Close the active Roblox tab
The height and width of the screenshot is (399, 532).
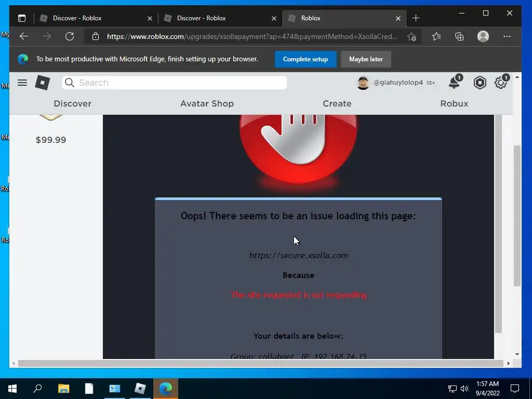point(398,18)
